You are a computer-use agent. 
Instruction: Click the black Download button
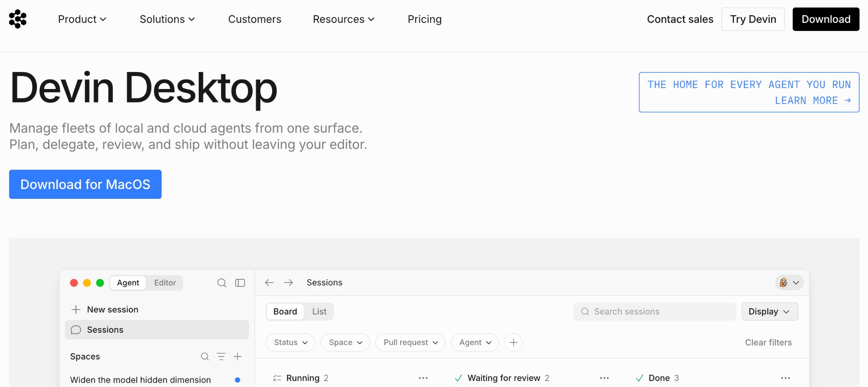tap(826, 19)
